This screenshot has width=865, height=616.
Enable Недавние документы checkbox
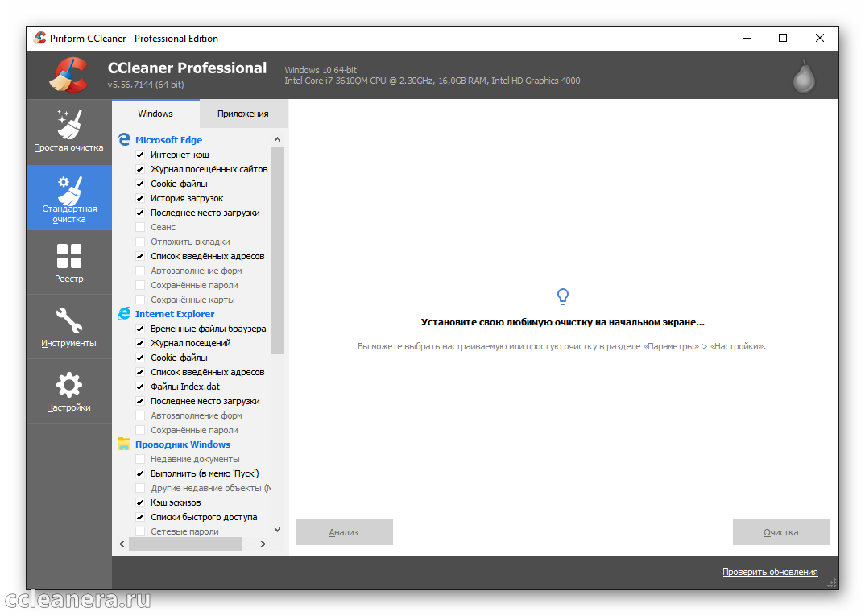click(140, 459)
